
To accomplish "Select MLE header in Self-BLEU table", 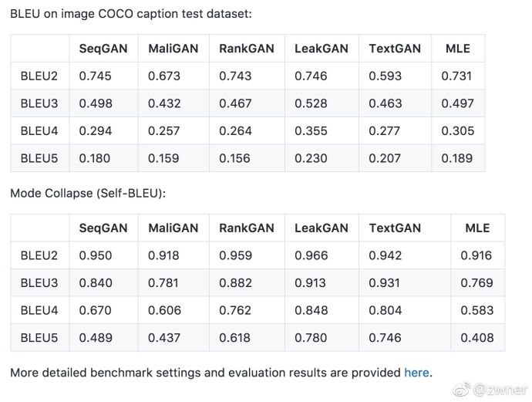I will pyautogui.click(x=477, y=228).
